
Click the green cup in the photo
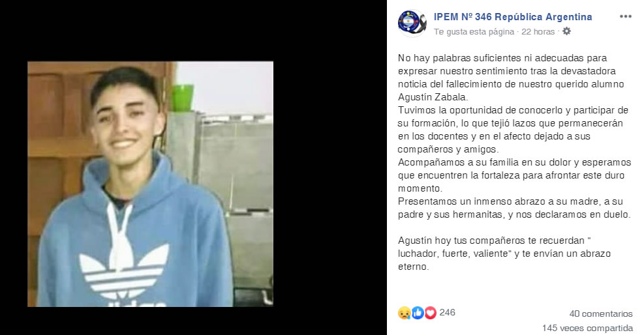click(182, 98)
